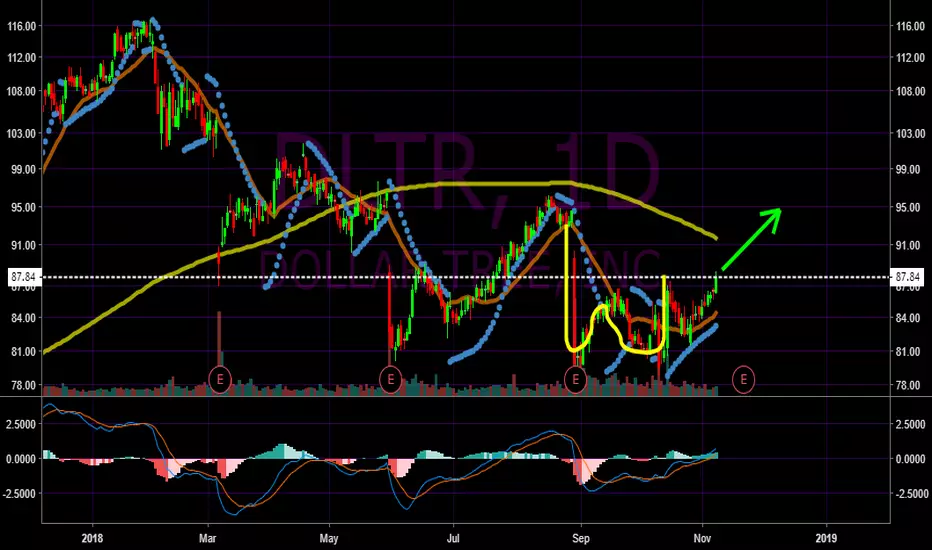This screenshot has width=932, height=550.
Task: Select the earnings E marker just before Sep
Action: click(x=575, y=379)
